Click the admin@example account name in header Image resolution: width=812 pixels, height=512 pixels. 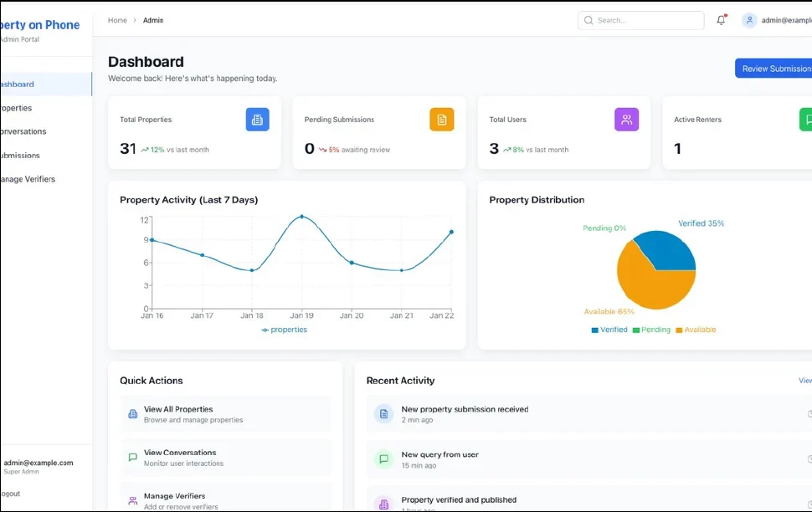(787, 20)
